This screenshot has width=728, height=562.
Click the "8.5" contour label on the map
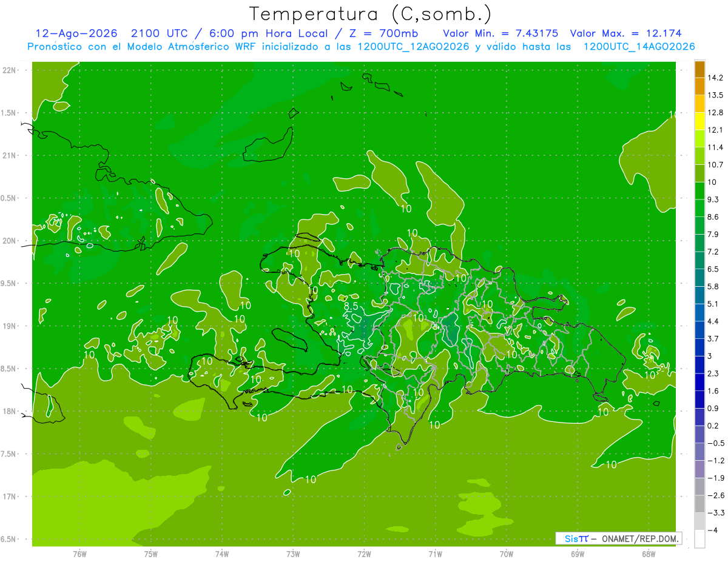tap(351, 307)
